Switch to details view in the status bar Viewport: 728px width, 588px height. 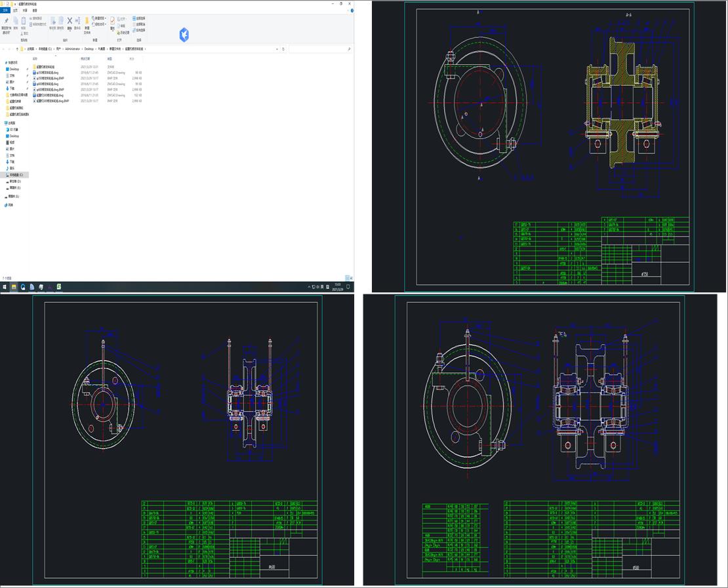(347, 278)
